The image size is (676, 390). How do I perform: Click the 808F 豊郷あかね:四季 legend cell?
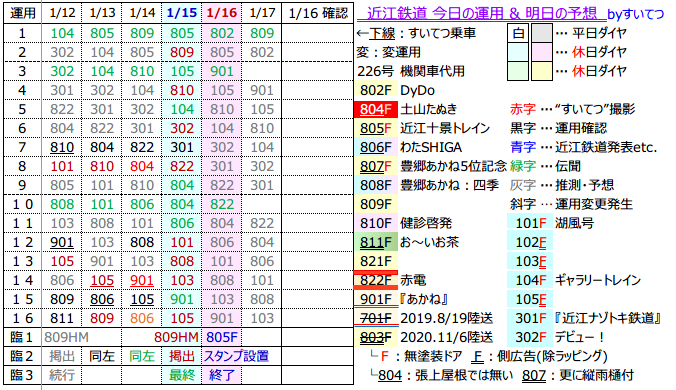click(x=376, y=185)
